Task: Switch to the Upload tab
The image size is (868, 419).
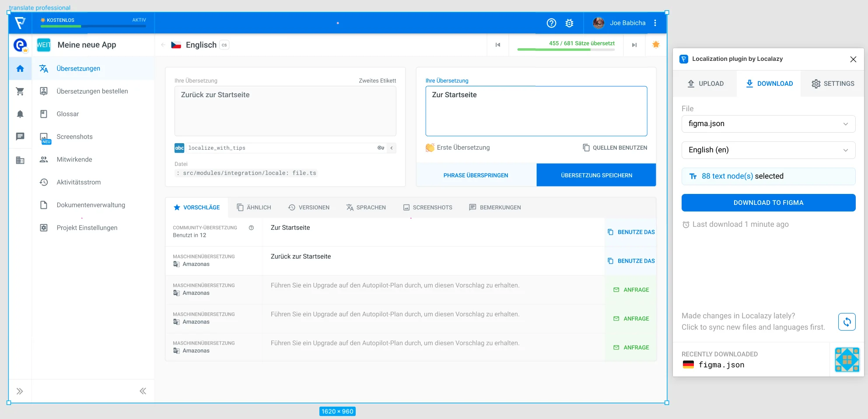Action: [x=705, y=84]
